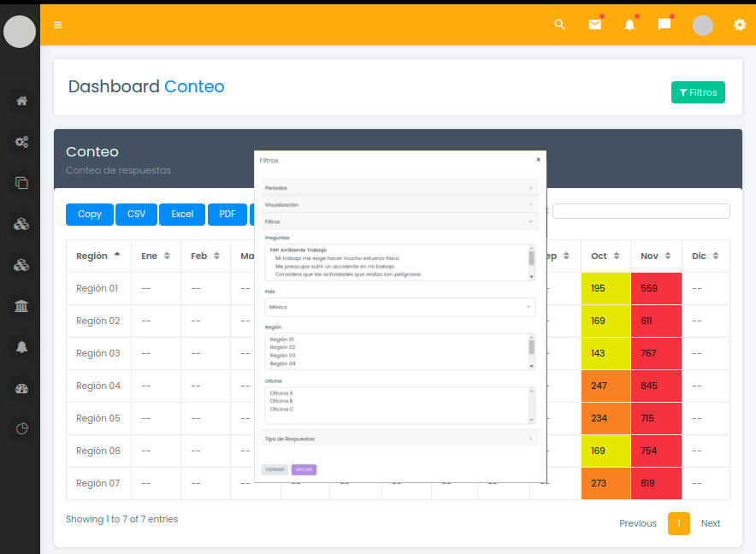Select Región 02 in the Región list

(283, 347)
